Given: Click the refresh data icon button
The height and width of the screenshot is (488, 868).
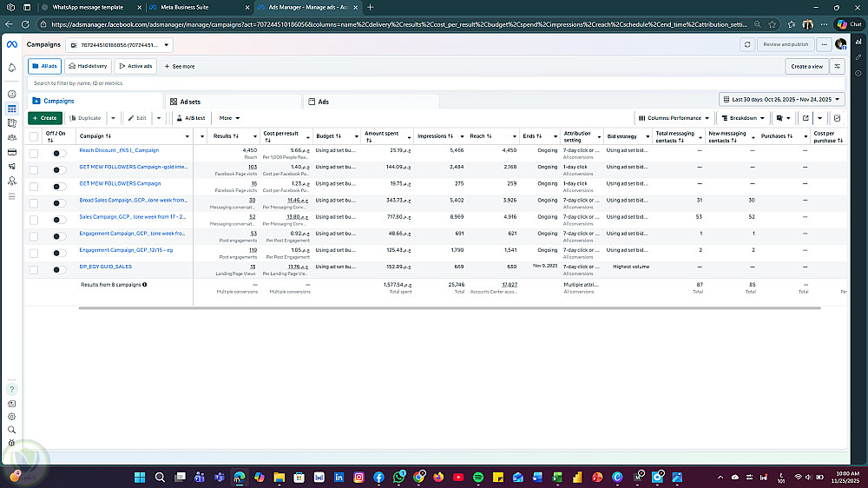Looking at the screenshot, I should pos(747,44).
